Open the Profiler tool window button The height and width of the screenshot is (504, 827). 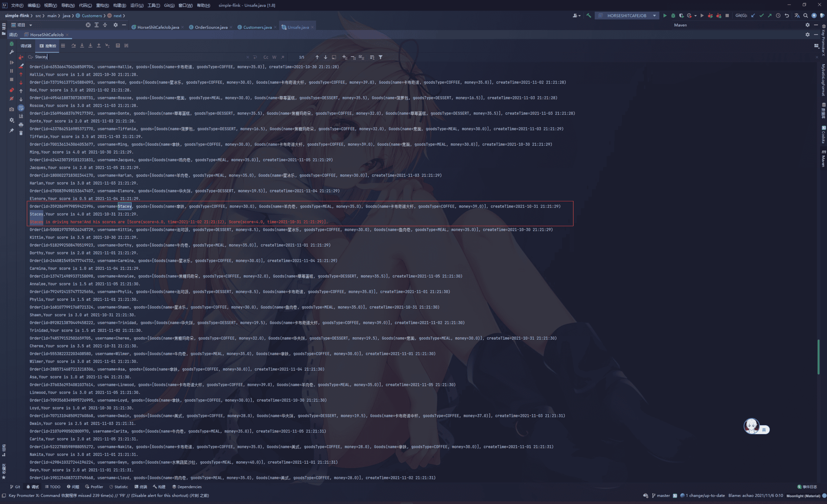pos(94,487)
